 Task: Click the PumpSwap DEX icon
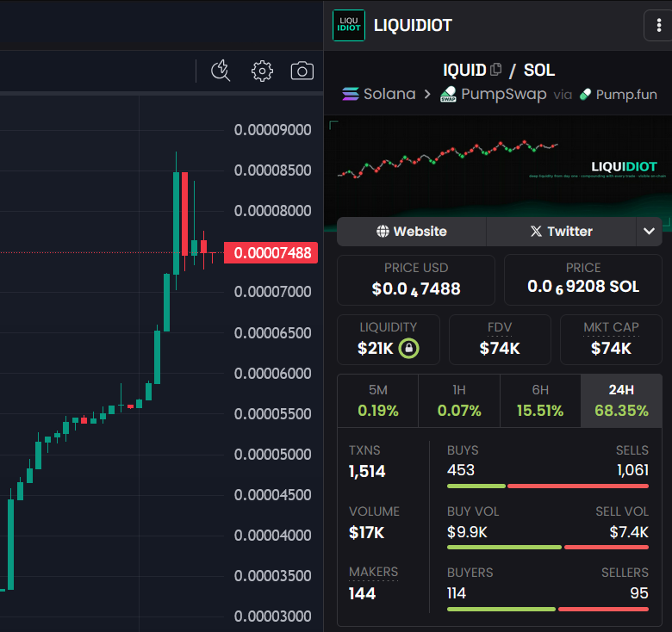[448, 94]
